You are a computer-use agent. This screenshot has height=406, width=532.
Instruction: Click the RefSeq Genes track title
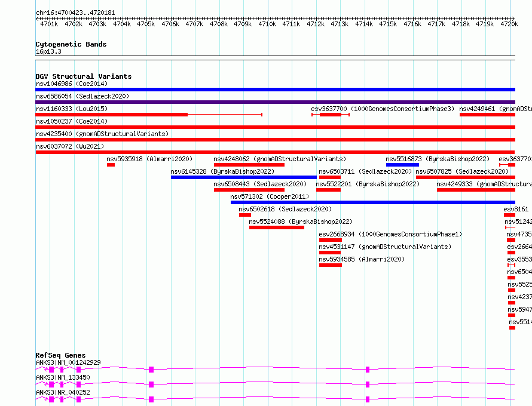pyautogui.click(x=60, y=355)
